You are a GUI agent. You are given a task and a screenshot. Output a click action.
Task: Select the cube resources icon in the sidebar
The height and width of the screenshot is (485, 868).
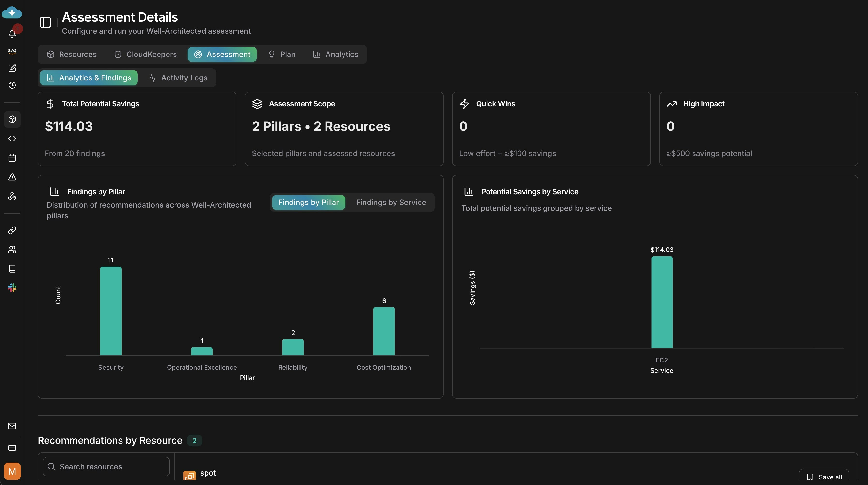click(x=12, y=119)
